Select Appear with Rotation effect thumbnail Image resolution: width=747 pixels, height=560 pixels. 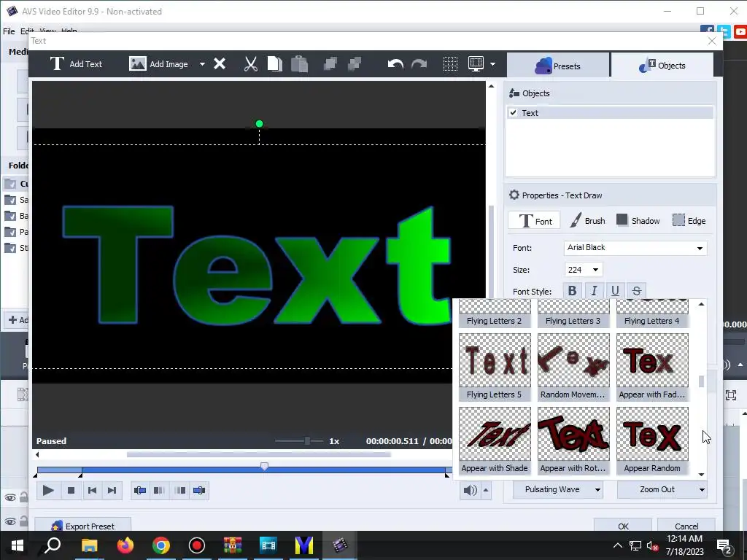click(573, 440)
